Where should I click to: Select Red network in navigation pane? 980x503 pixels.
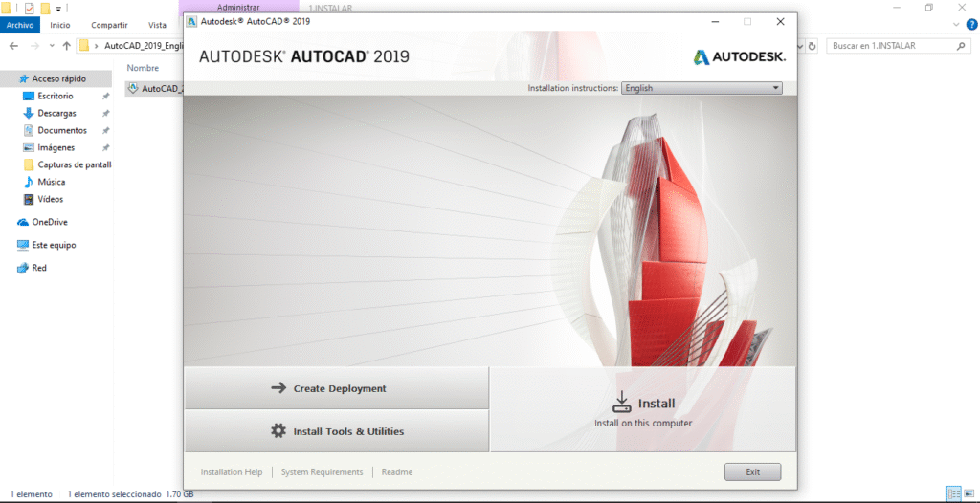coord(39,268)
